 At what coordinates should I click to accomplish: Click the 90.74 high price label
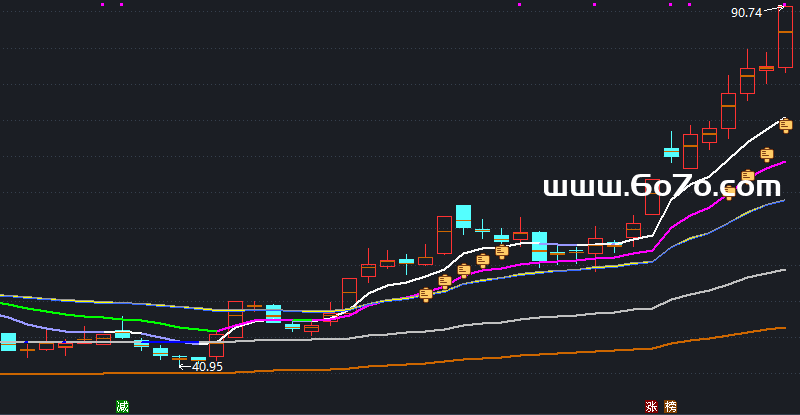pos(746,13)
